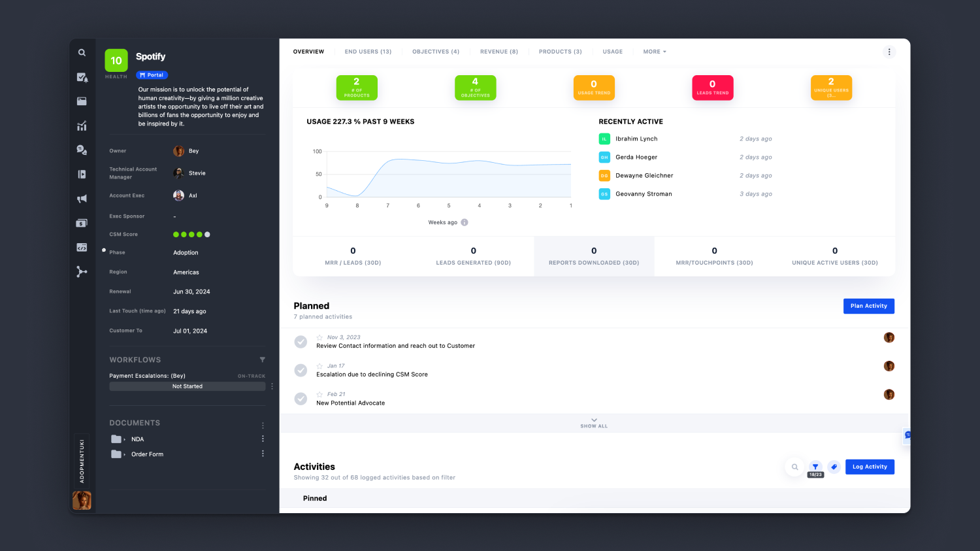Click the code embed icon in sidebar
Image resolution: width=980 pixels, height=551 pixels.
click(x=82, y=247)
